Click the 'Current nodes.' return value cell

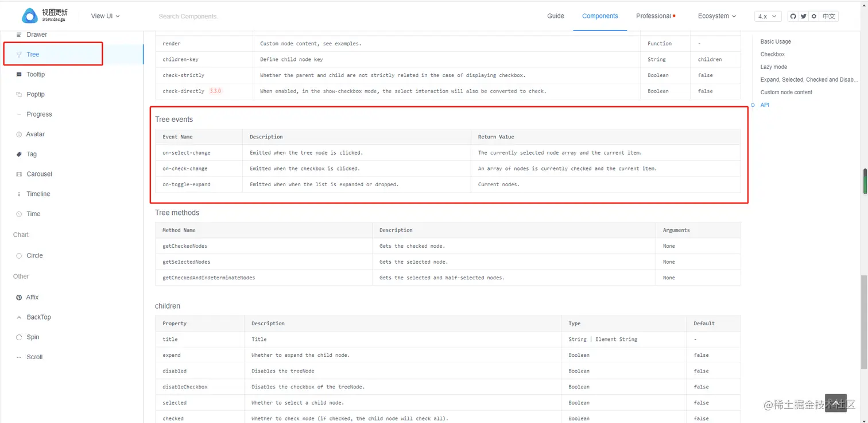(606, 184)
